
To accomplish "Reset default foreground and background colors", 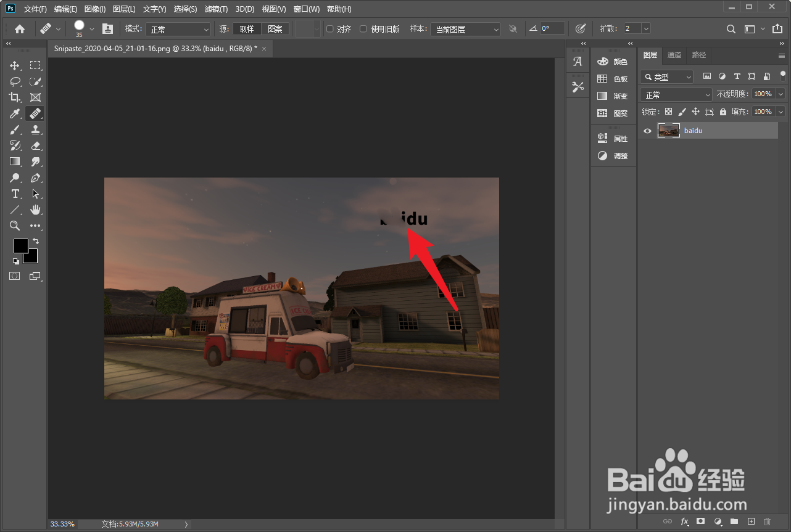I will tap(15, 261).
